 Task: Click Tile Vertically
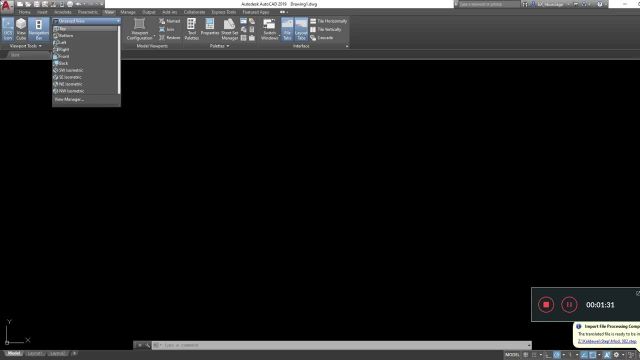tap(326, 29)
